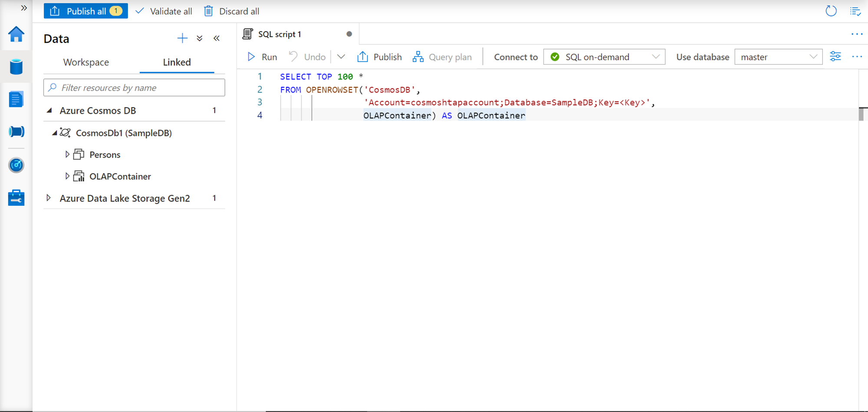Click the CosmosDb1 planet icon
This screenshot has width=868, height=412.
click(65, 132)
